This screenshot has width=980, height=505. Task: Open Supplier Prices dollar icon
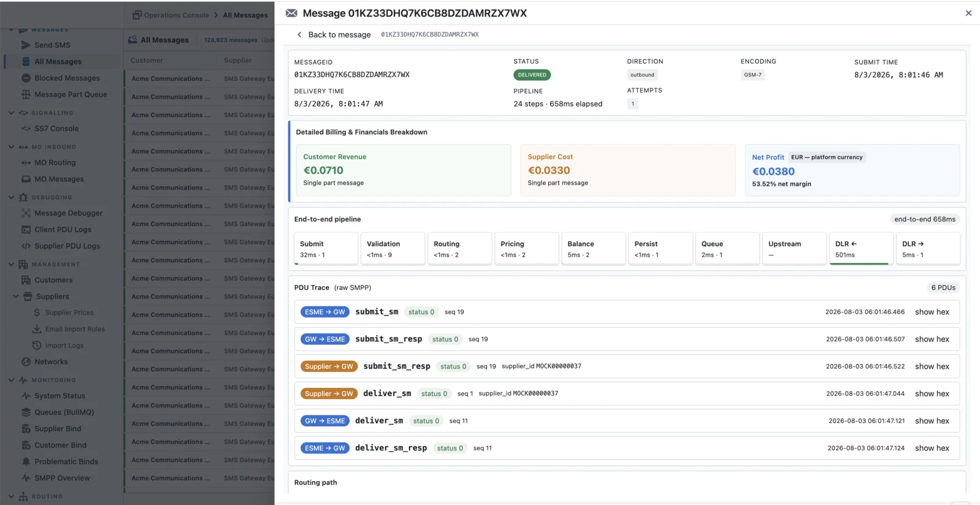tap(37, 313)
